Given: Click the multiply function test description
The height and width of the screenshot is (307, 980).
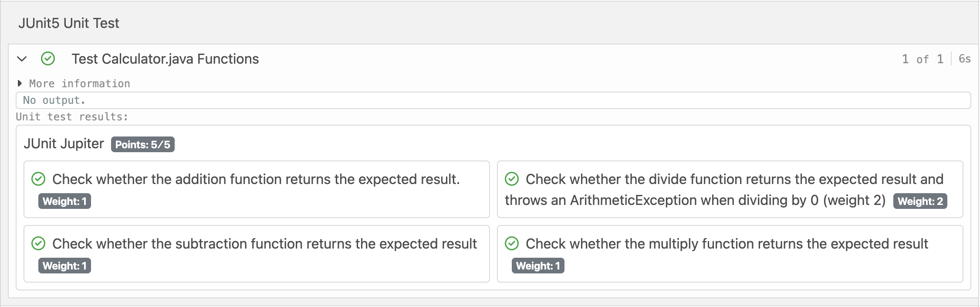Looking at the screenshot, I should [x=727, y=244].
